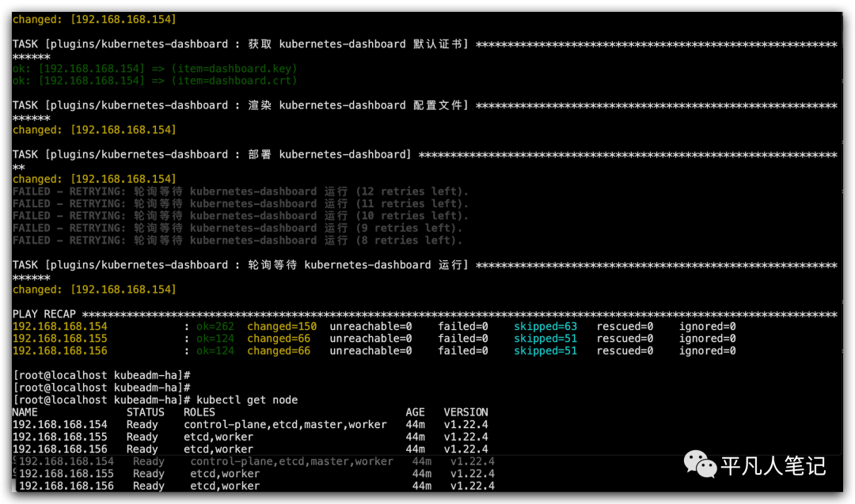Click yellow 192.168.168.154 in the PLAY RECAP
Screen dimensions: 855x504
pyautogui.click(x=60, y=327)
